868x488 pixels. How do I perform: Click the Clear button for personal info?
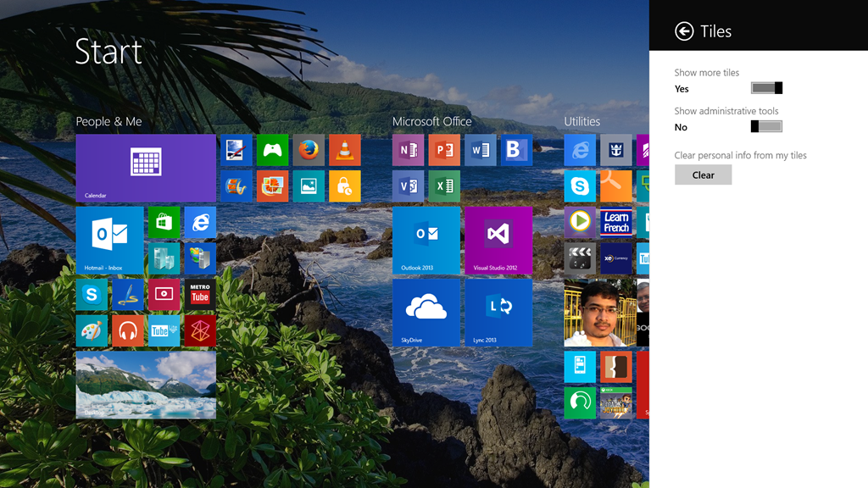(x=703, y=175)
